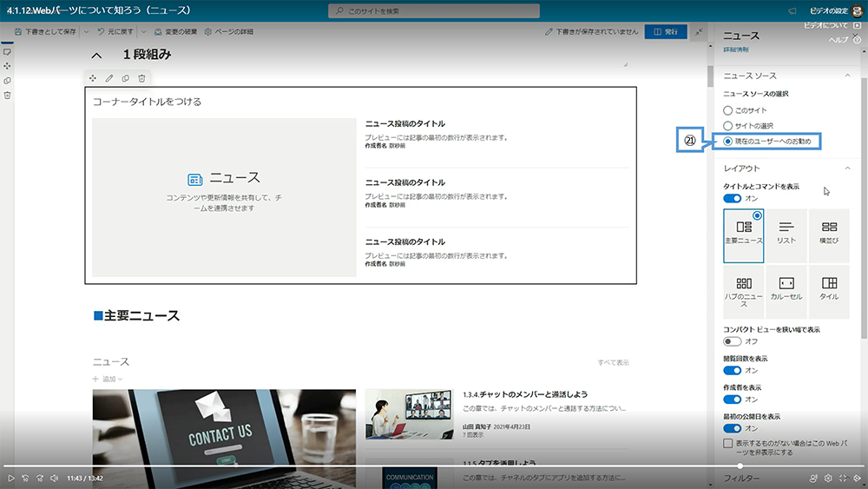The height and width of the screenshot is (489, 868).
Task: Click the first ニュース投稿のタイトル placeholder
Action: pyautogui.click(x=405, y=123)
